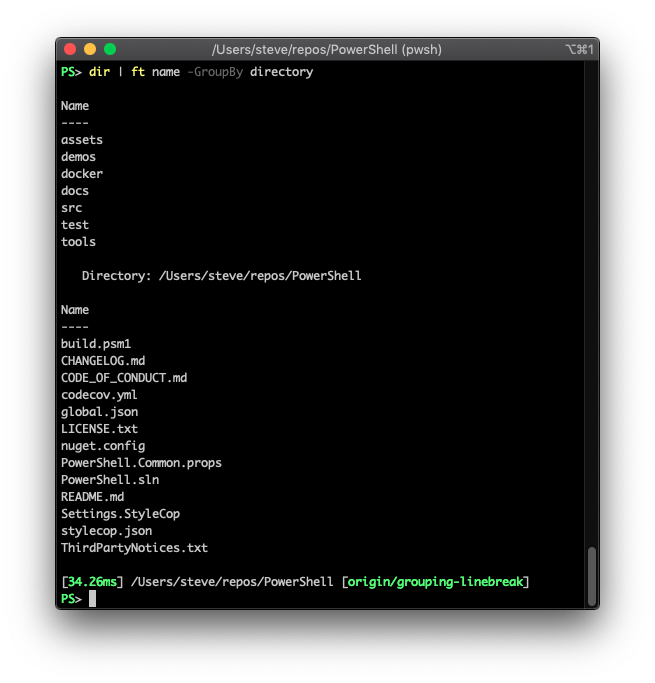Select the 'test' folder name
This screenshot has height=683, width=655.
(x=75, y=225)
